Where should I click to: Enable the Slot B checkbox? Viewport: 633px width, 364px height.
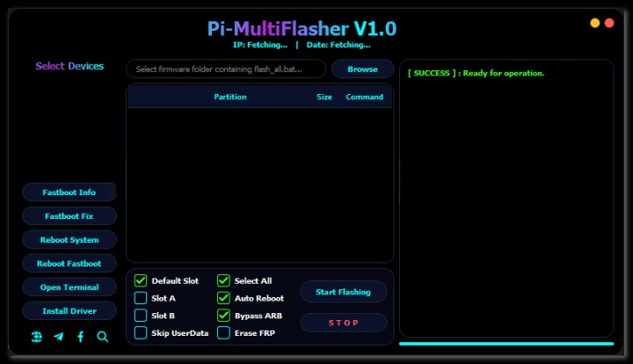click(141, 316)
